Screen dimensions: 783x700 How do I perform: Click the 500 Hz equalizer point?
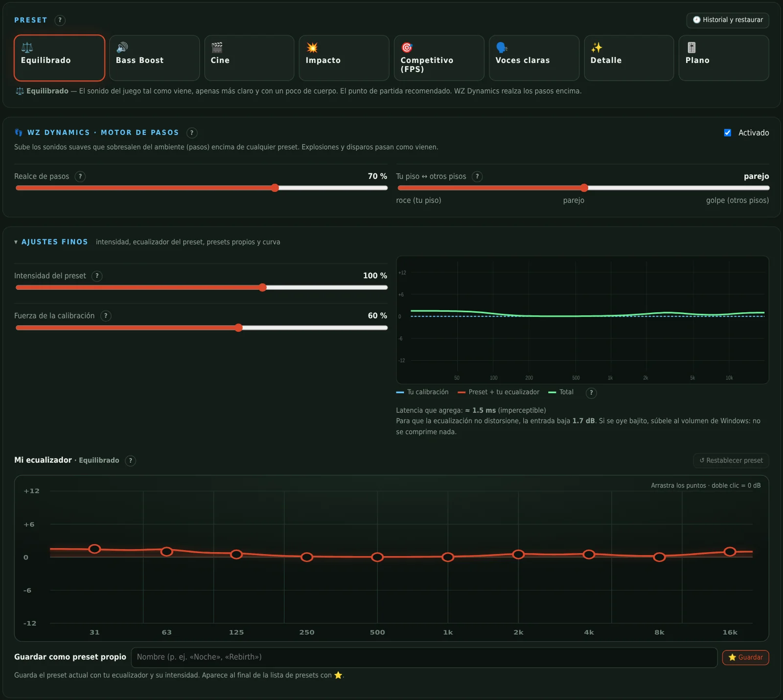(377, 557)
